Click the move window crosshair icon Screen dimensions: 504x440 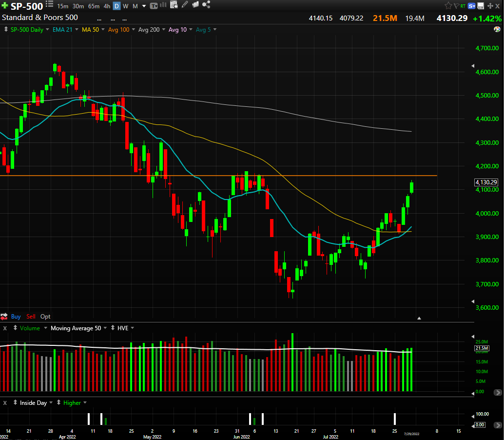tap(490, 6)
